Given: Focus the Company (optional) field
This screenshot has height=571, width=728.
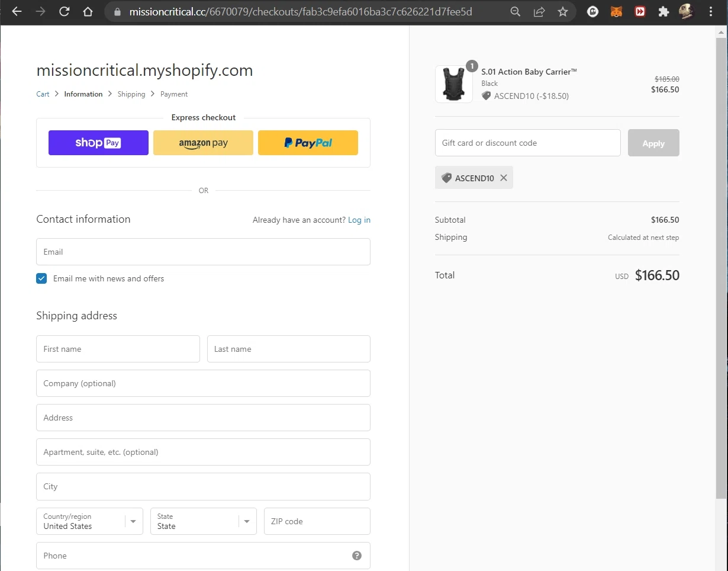Looking at the screenshot, I should (x=203, y=383).
